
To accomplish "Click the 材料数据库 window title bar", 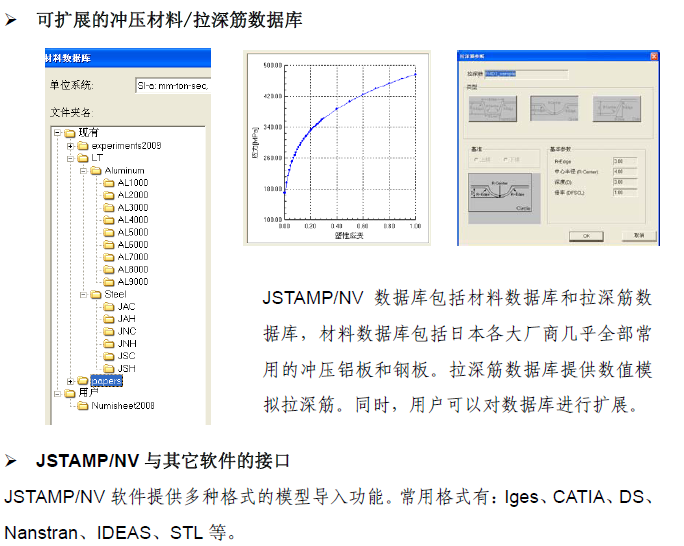I will click(128, 58).
